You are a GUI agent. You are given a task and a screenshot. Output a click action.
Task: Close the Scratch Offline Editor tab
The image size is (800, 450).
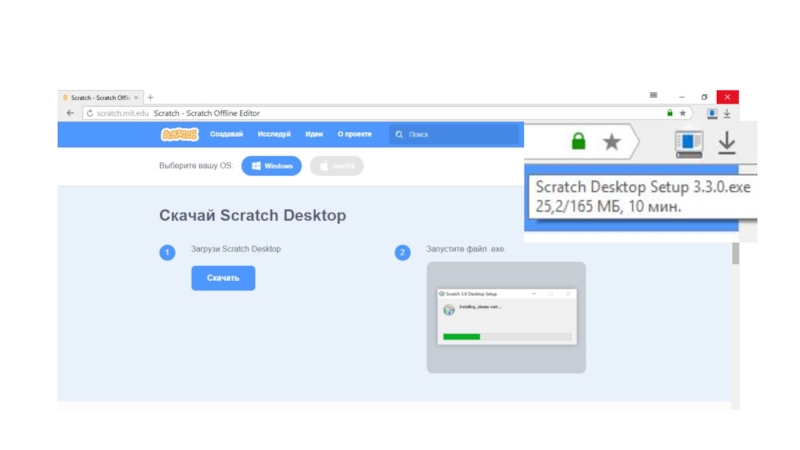(x=137, y=98)
